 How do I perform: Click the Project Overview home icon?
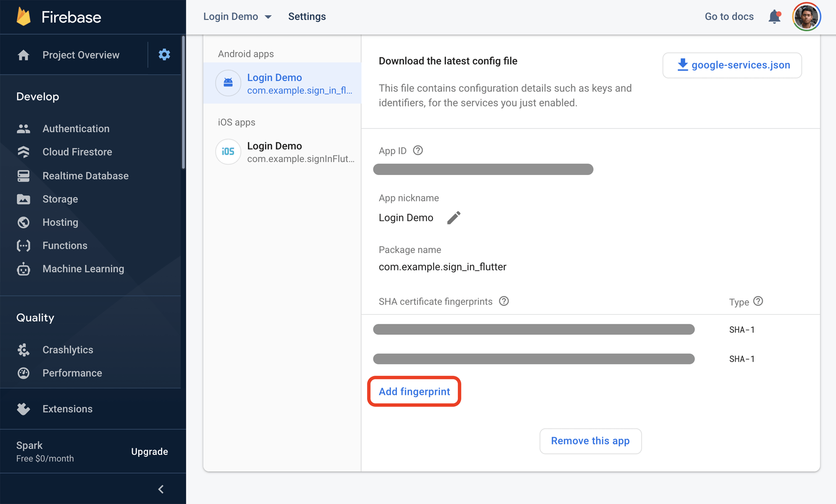click(x=23, y=55)
